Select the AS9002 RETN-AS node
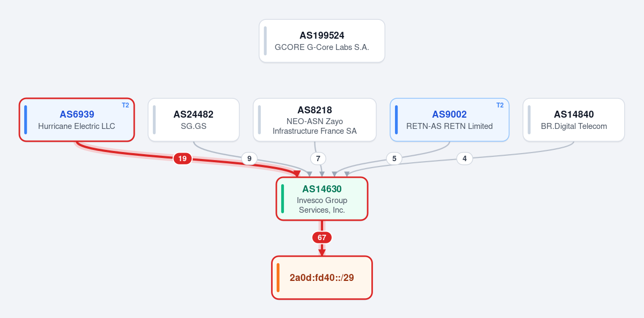Image resolution: width=644 pixels, height=318 pixels. (449, 120)
